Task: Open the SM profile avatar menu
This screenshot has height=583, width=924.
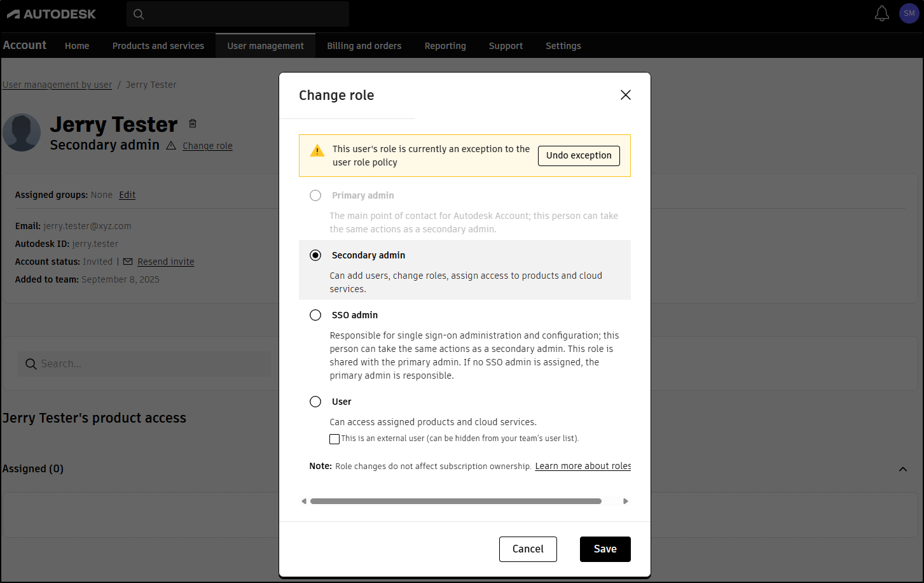Action: click(x=909, y=13)
